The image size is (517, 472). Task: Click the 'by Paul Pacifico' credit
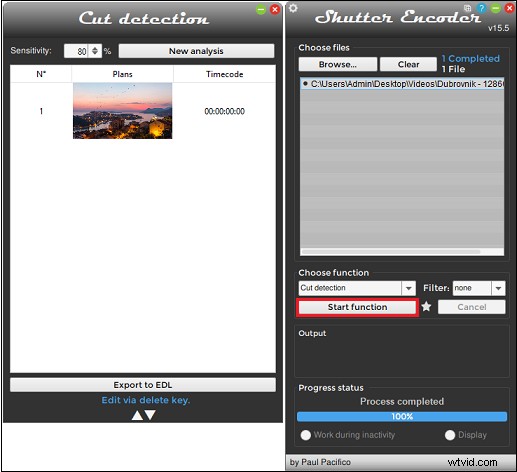coord(320,462)
